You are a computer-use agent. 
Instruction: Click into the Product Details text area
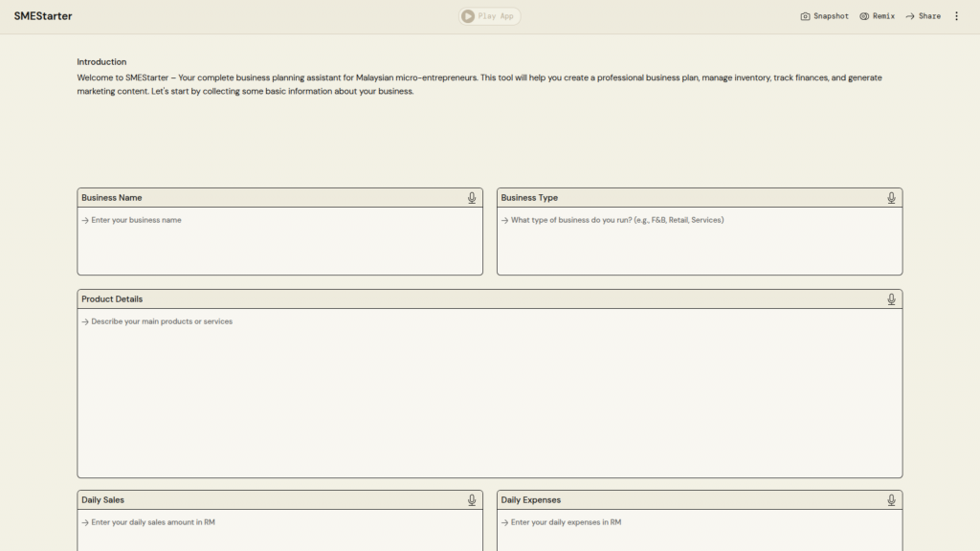click(x=489, y=392)
